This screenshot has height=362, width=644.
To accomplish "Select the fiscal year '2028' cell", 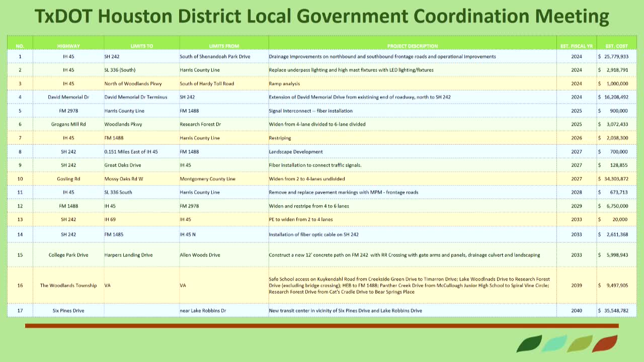I will pos(577,192).
